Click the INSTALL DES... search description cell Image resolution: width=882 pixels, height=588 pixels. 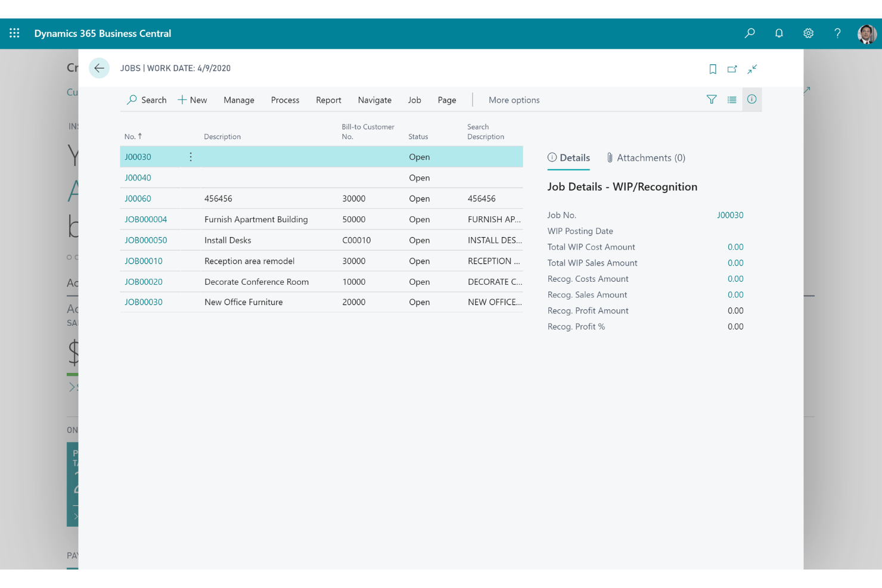[x=495, y=240]
